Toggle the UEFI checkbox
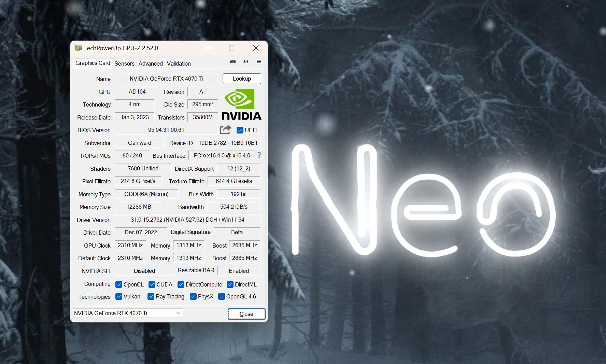This screenshot has height=364, width=606. (239, 130)
